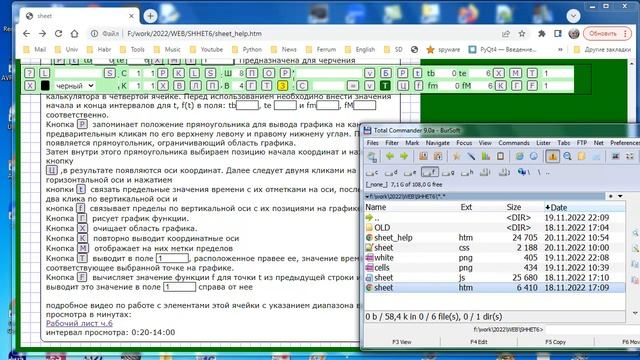
Task: Open the 'черный' color dropdown
Action: [74, 86]
